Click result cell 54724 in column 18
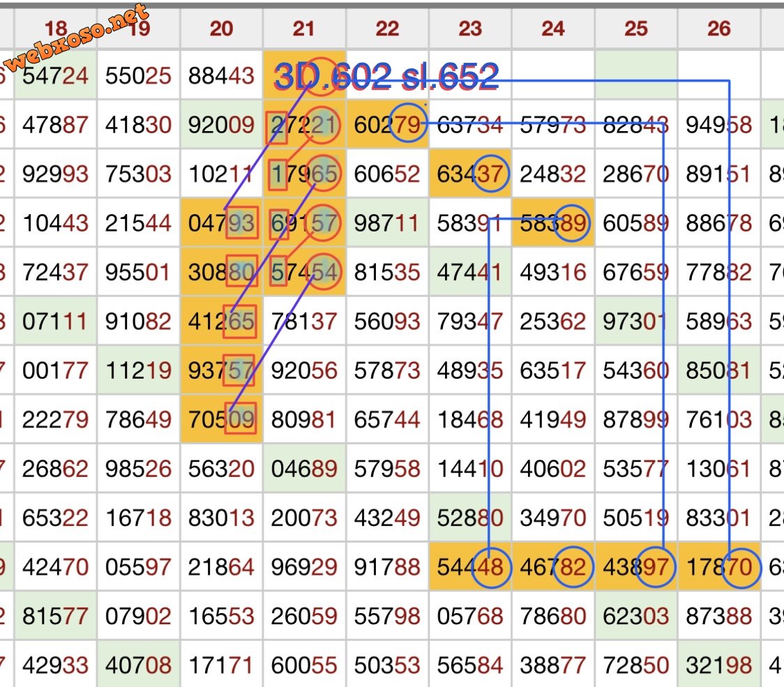 click(55, 75)
